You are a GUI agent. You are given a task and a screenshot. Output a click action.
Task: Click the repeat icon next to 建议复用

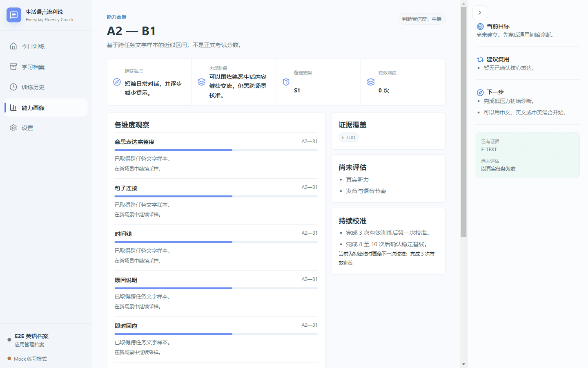pos(480,60)
